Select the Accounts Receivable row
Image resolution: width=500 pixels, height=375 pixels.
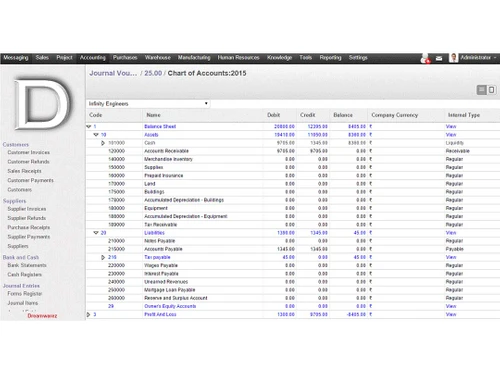pos(293,151)
